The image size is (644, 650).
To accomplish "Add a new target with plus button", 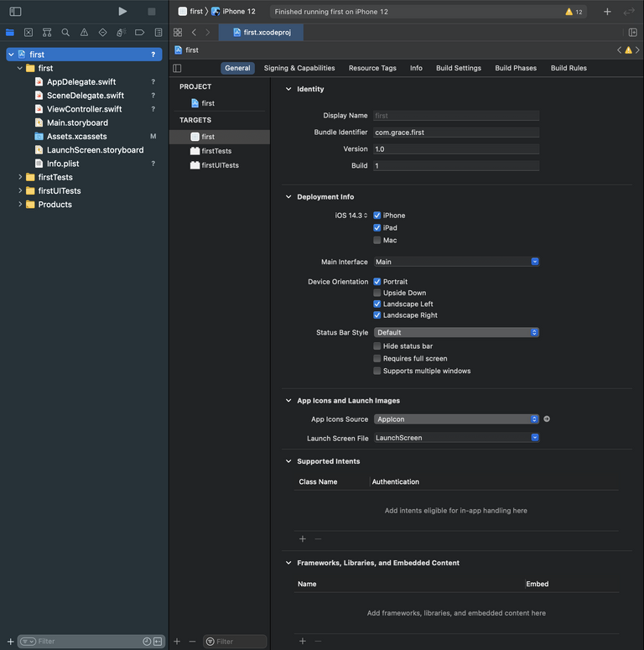I will click(177, 642).
